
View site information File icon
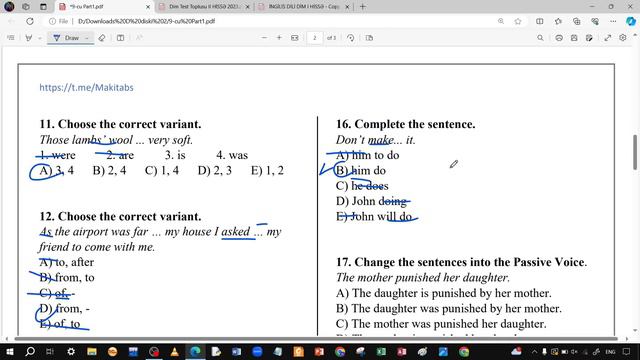point(58,21)
